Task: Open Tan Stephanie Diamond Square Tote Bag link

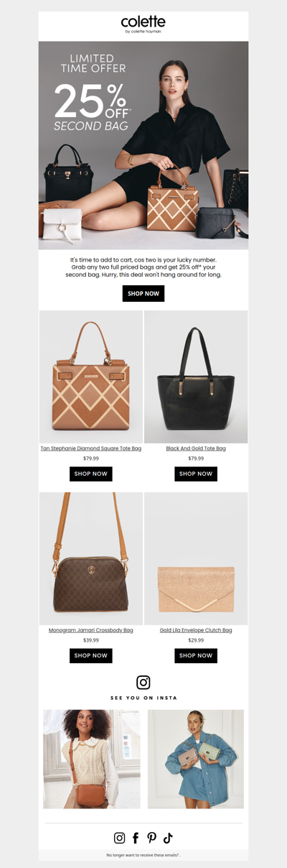Action: (91, 448)
